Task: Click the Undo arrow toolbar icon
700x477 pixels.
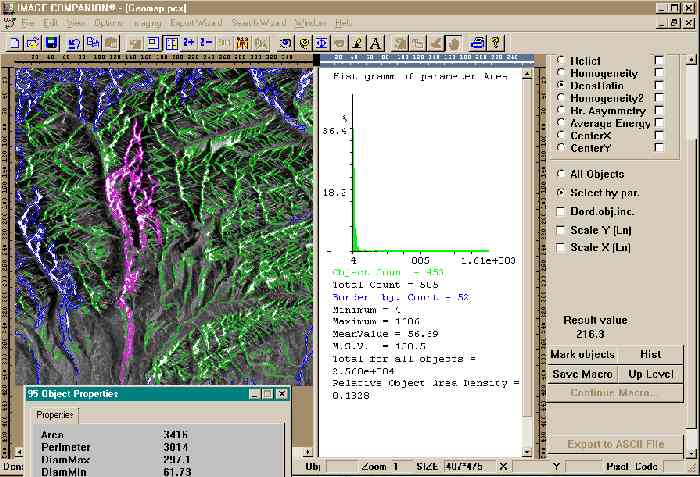Action: pyautogui.click(x=73, y=42)
